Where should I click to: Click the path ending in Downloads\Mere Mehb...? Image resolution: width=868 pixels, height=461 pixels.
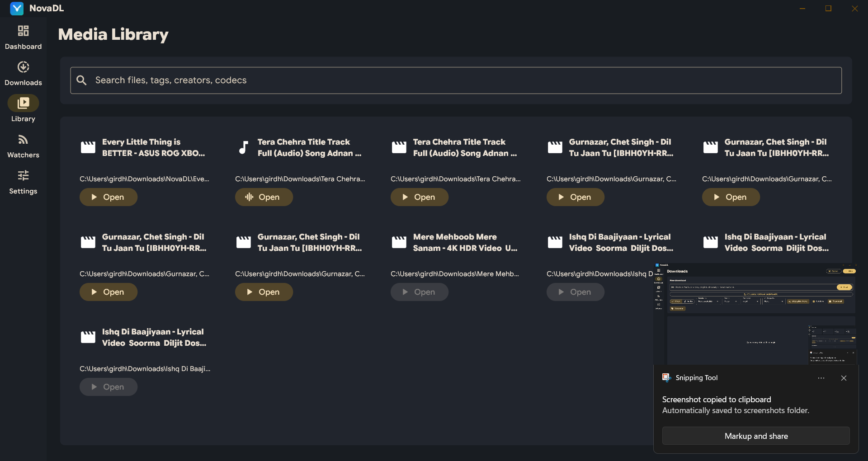point(455,274)
